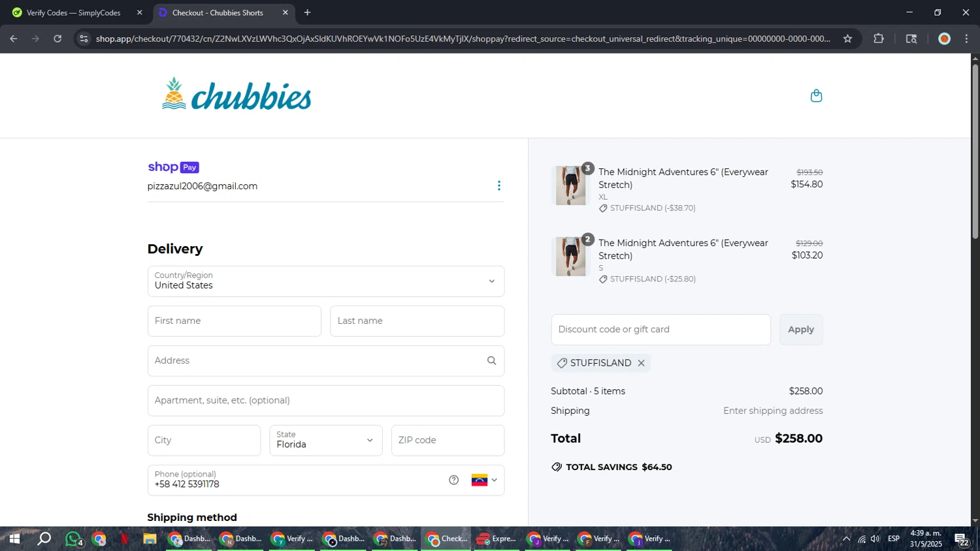Open Chrome extensions menu
This screenshot has height=551, width=980.
click(x=879, y=39)
